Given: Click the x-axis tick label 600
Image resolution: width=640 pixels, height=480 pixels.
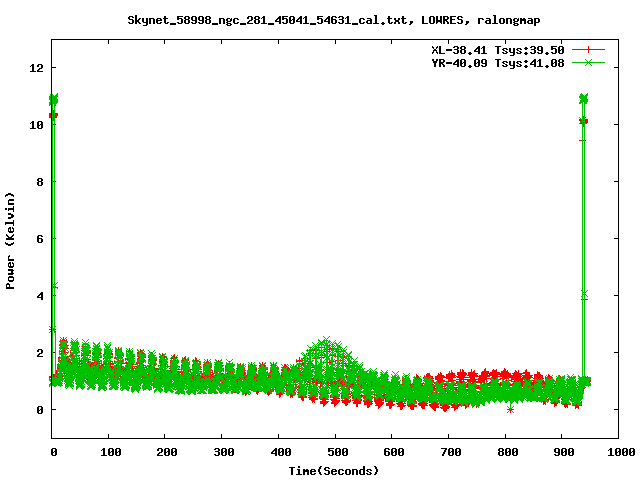Looking at the screenshot, I should (394, 452).
